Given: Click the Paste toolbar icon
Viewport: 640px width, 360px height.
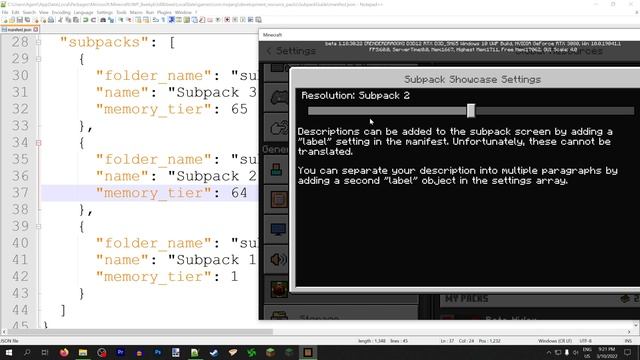Looking at the screenshot, I should point(76,20).
